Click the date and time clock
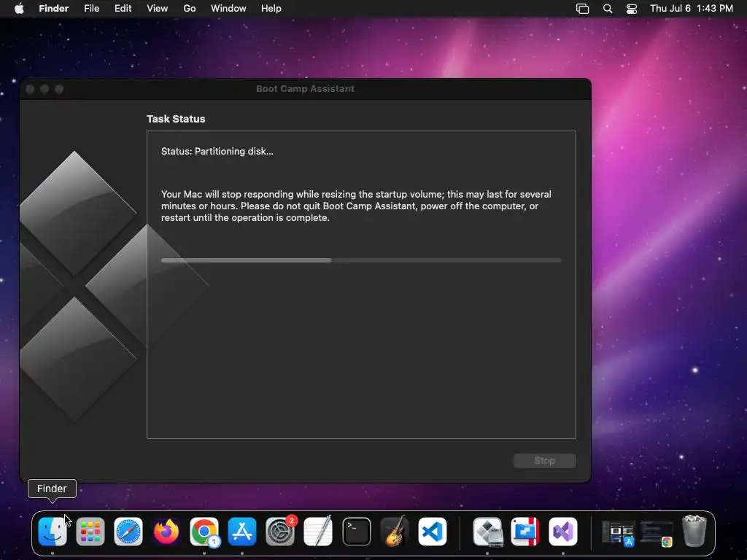 [692, 9]
